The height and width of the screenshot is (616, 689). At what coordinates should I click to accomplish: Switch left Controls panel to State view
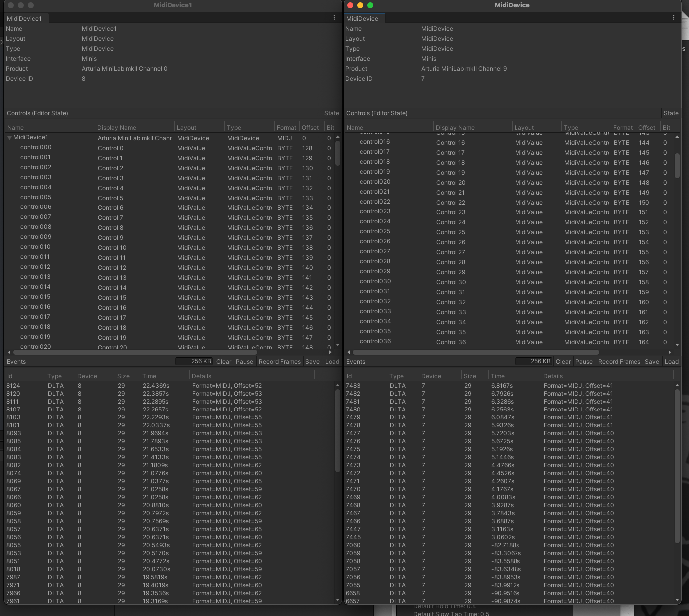pos(331,113)
